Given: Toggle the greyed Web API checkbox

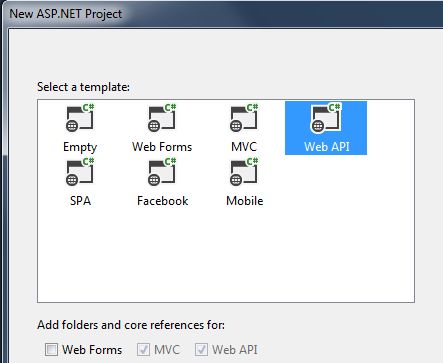Looking at the screenshot, I should coord(201,350).
